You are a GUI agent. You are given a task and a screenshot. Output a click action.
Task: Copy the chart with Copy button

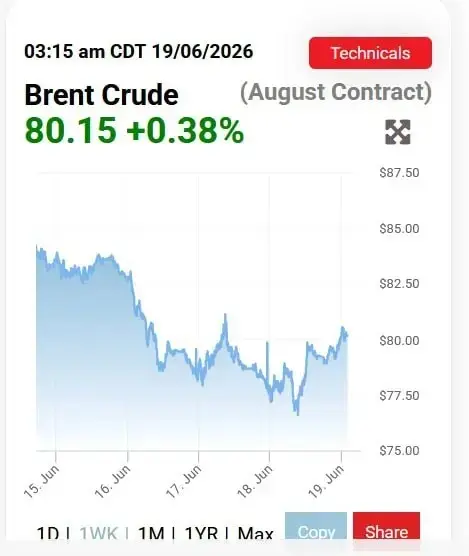(316, 526)
